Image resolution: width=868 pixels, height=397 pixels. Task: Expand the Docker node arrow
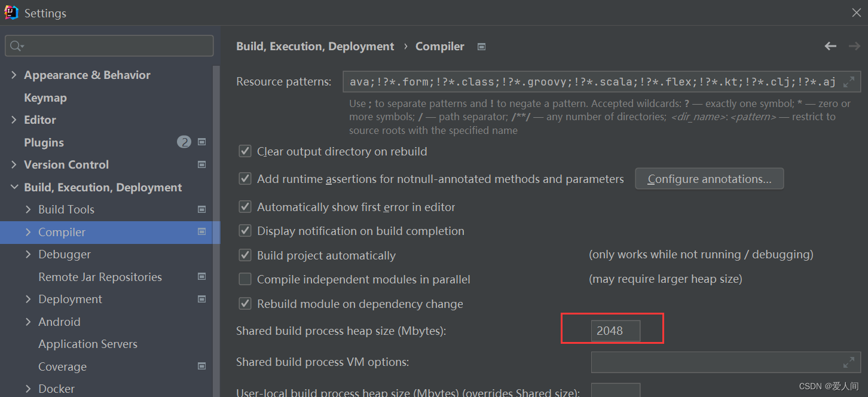point(28,389)
